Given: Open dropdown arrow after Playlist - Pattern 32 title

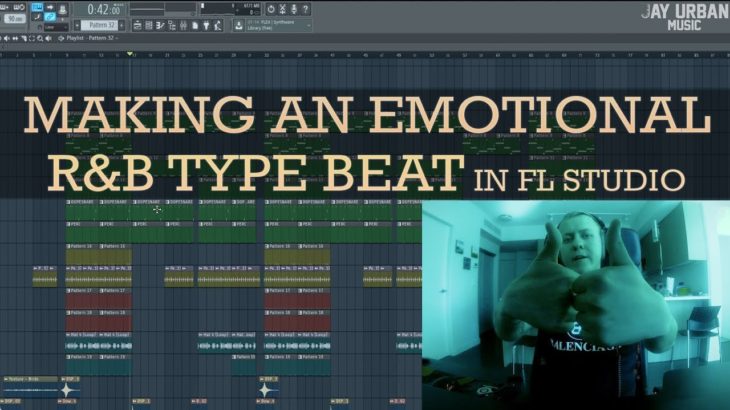Looking at the screenshot, I should 116,38.
